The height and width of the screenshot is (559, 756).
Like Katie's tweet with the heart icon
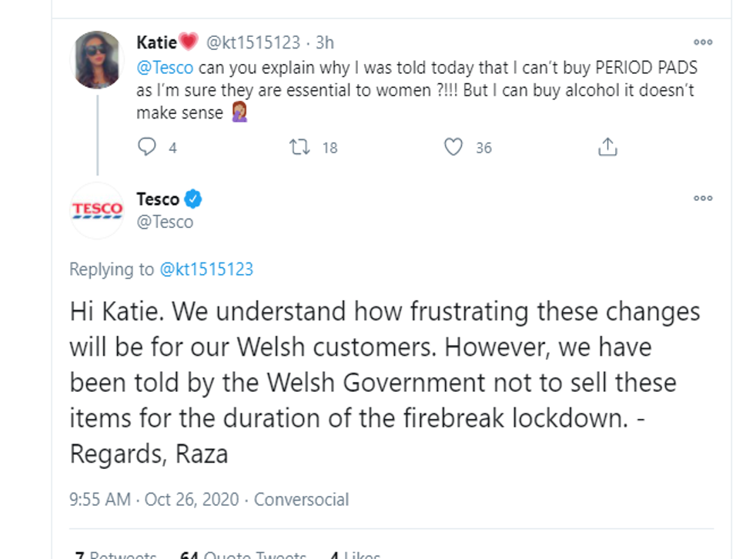point(453,147)
